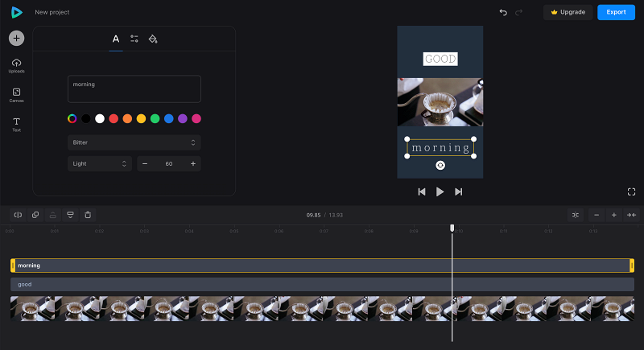This screenshot has width=644, height=350.
Task: Undo the last action
Action: tap(503, 12)
